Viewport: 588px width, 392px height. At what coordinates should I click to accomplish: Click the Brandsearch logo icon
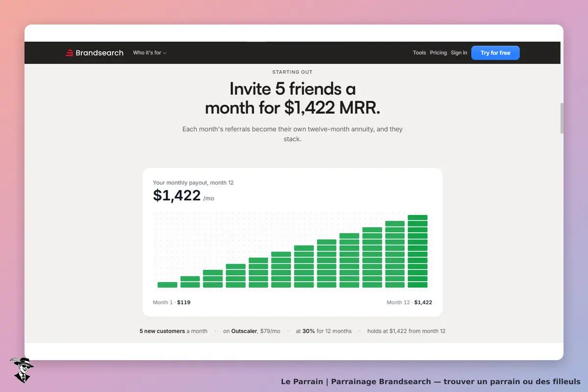point(69,53)
